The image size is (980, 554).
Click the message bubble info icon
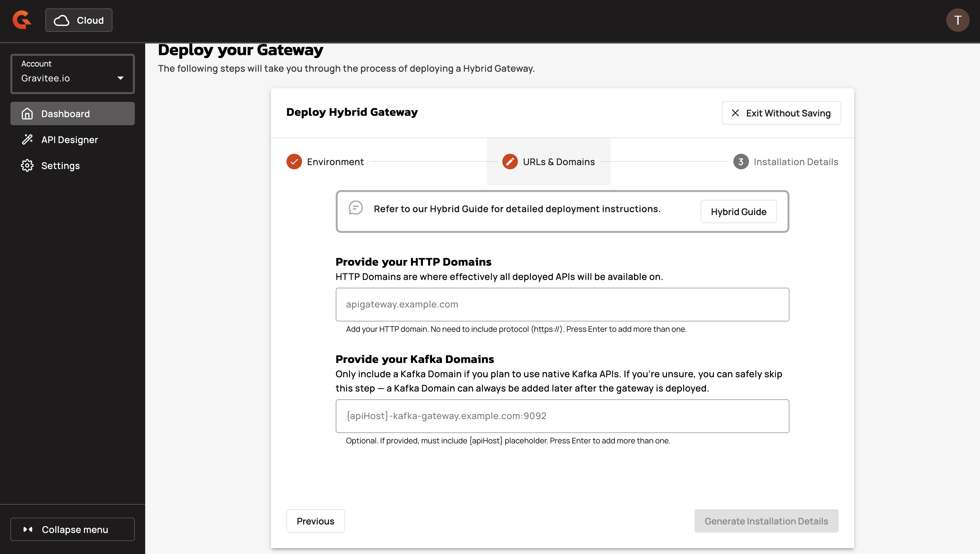coord(355,208)
